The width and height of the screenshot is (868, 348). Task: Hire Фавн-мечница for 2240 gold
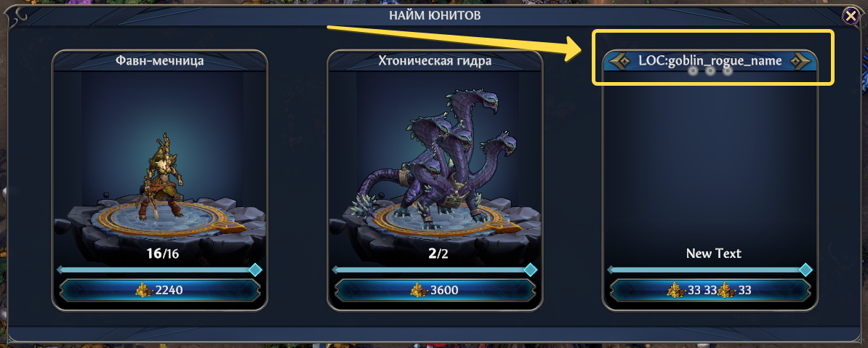(159, 290)
